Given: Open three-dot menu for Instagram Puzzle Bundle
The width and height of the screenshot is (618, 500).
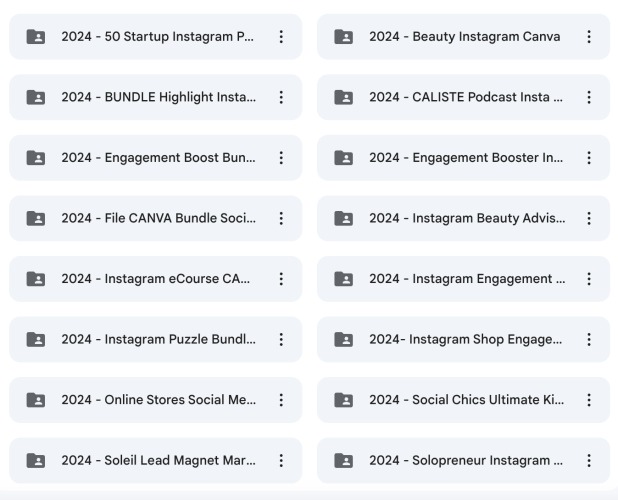Looking at the screenshot, I should (281, 339).
